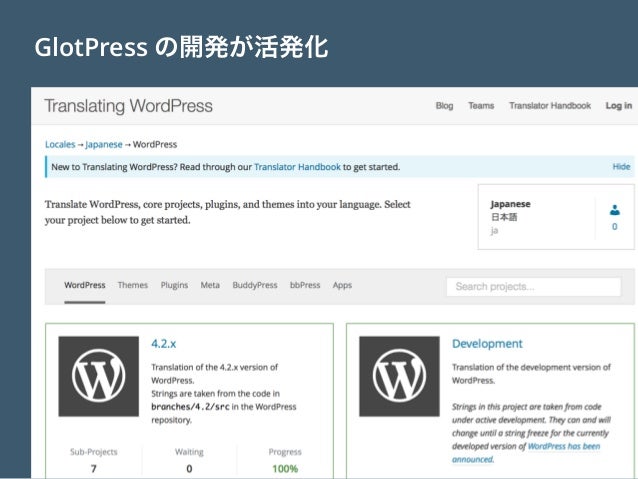Open the Development project title
Screen dimensions: 638x479
487,344
